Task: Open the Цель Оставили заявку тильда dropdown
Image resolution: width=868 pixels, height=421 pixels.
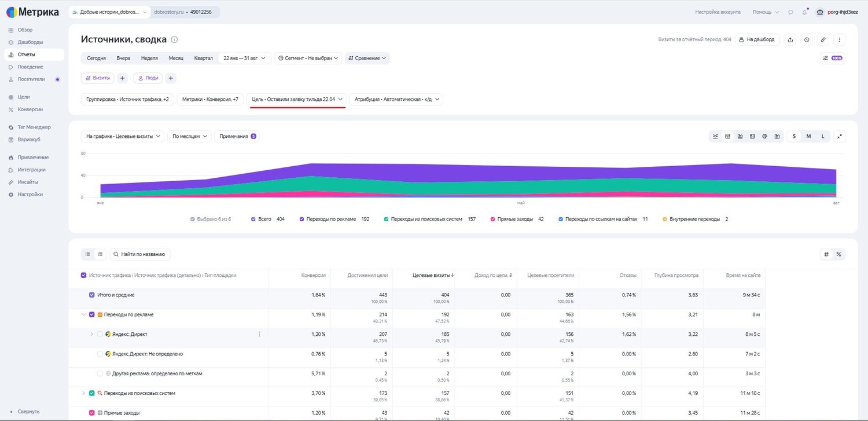Action: click(297, 99)
